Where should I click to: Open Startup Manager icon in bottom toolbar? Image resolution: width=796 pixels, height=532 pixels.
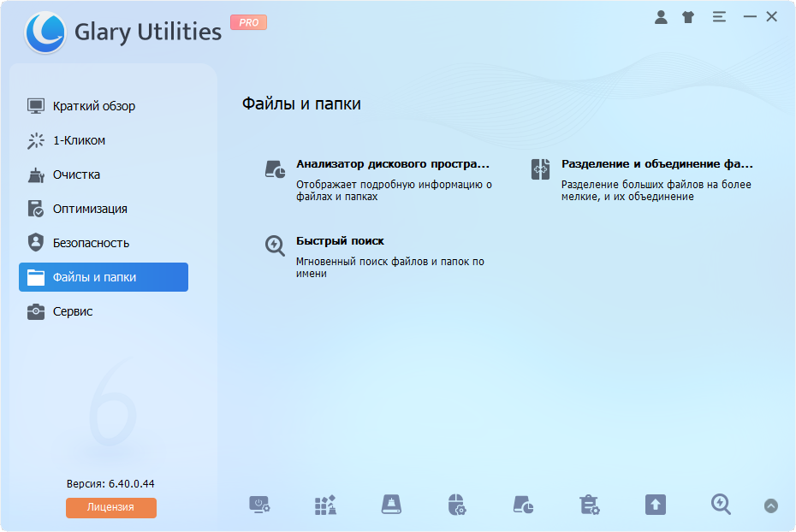tap(259, 505)
